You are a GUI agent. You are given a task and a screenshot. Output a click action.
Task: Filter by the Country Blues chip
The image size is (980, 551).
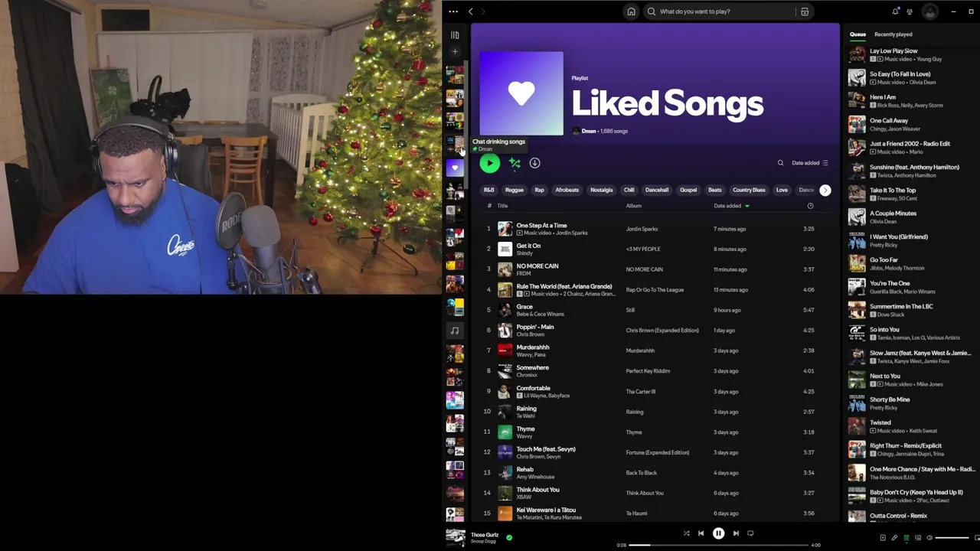(749, 190)
